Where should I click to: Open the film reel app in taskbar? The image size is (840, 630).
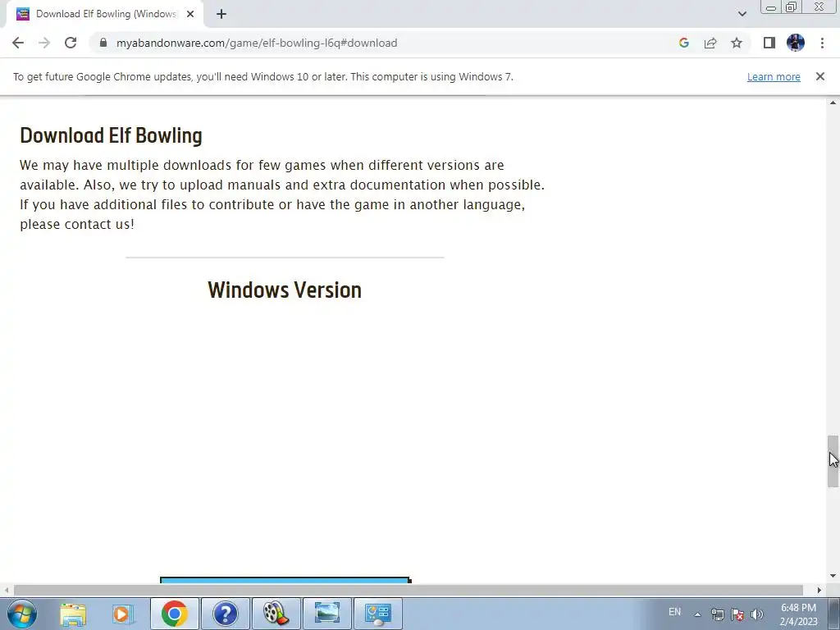point(276,614)
